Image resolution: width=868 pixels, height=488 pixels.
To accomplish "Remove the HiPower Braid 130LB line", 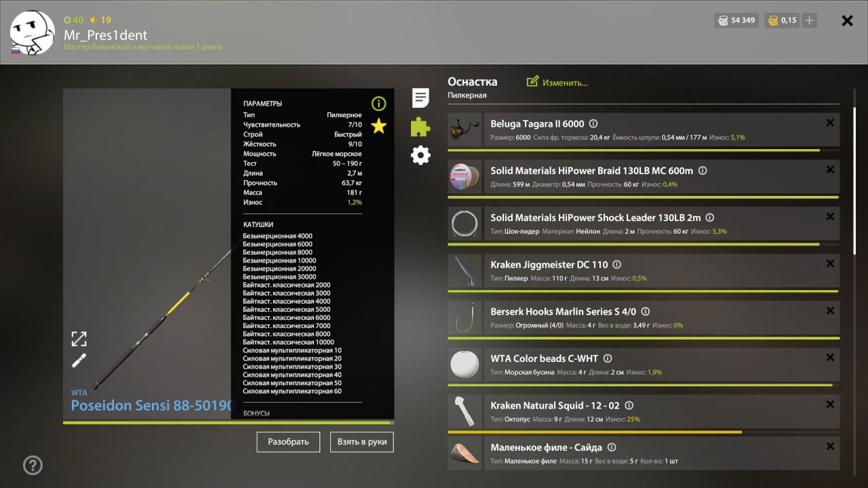I will click(830, 169).
